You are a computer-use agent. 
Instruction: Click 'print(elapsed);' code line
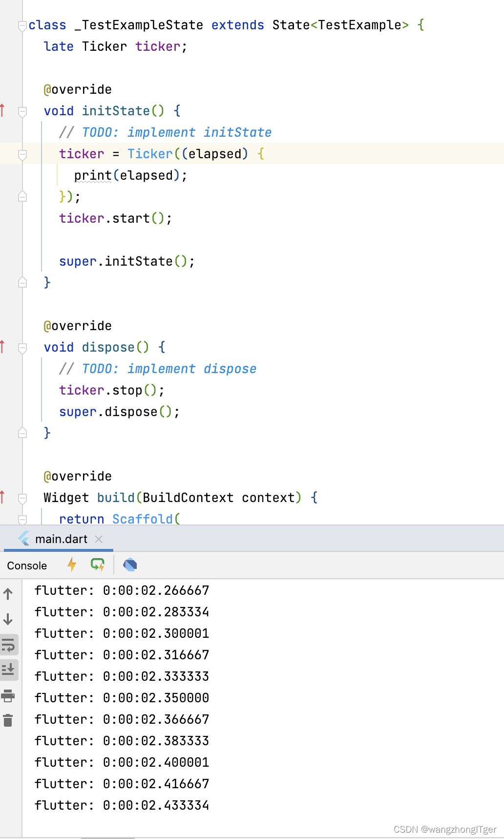pyautogui.click(x=130, y=175)
